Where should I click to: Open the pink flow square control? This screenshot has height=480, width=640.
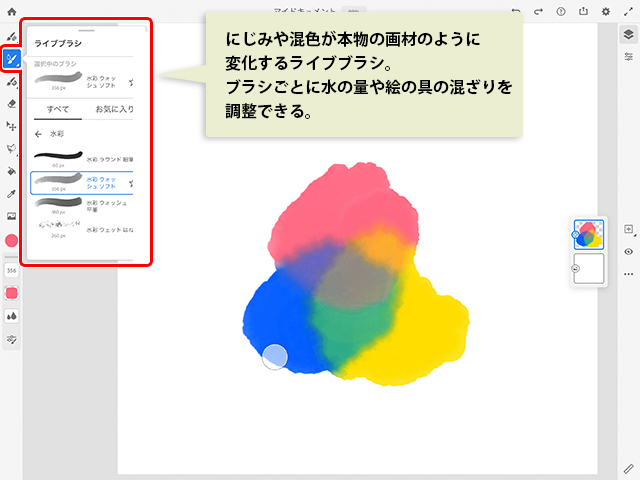[11, 293]
